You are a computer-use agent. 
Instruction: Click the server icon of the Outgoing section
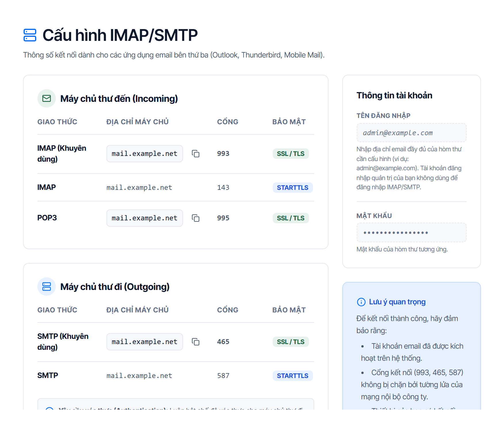click(x=47, y=287)
